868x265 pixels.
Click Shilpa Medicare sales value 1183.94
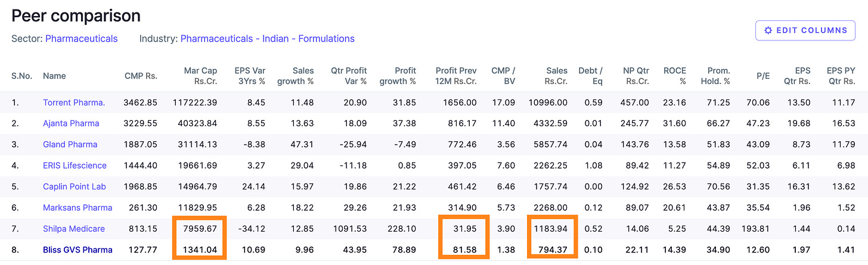click(551, 229)
